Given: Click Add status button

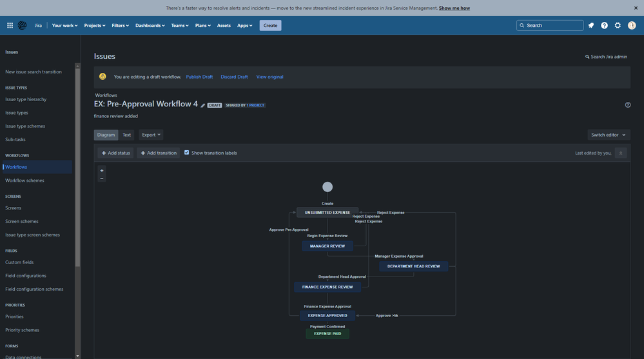Looking at the screenshot, I should click(x=116, y=153).
